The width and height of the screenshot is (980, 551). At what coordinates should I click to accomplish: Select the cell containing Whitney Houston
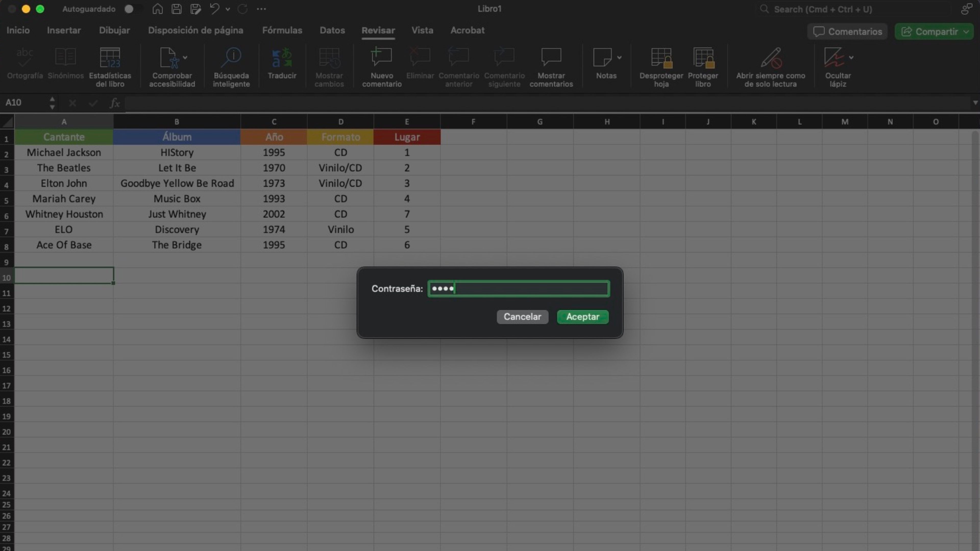[64, 214]
